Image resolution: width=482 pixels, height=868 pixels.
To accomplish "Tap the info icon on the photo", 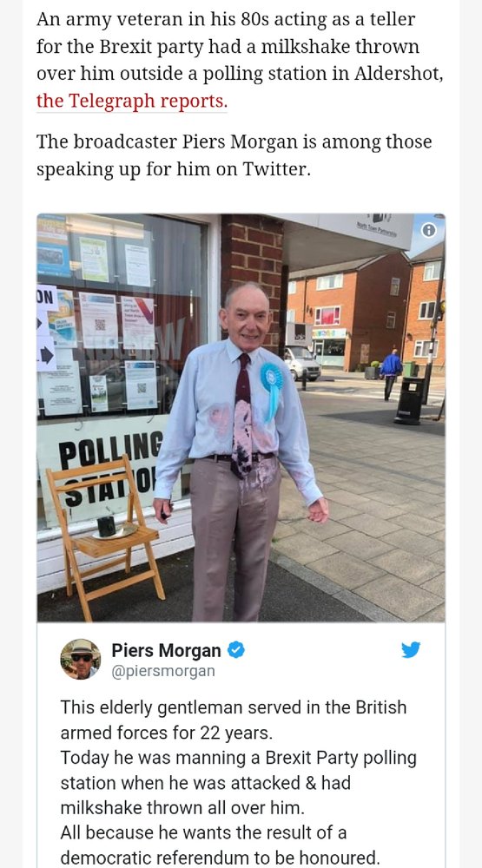I will pos(428,230).
